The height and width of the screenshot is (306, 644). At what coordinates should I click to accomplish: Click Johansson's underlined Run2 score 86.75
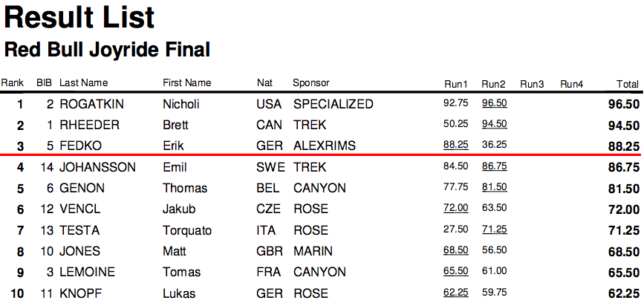click(x=494, y=168)
